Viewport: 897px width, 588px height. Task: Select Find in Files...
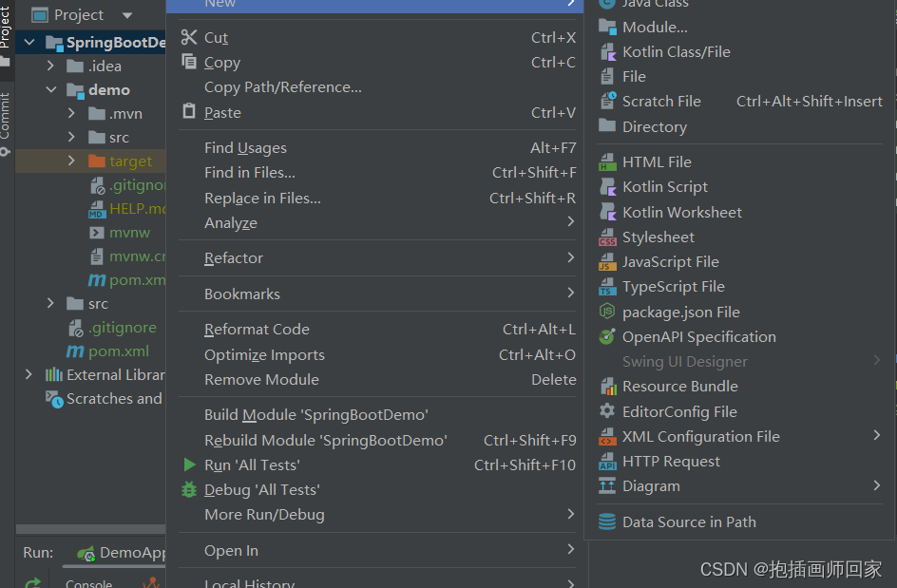tap(377, 173)
